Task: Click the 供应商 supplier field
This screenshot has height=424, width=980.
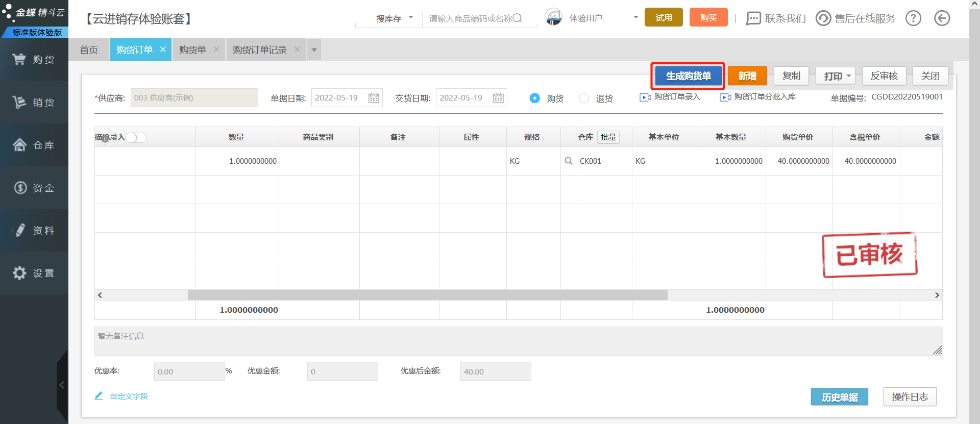Action: pyautogui.click(x=194, y=98)
